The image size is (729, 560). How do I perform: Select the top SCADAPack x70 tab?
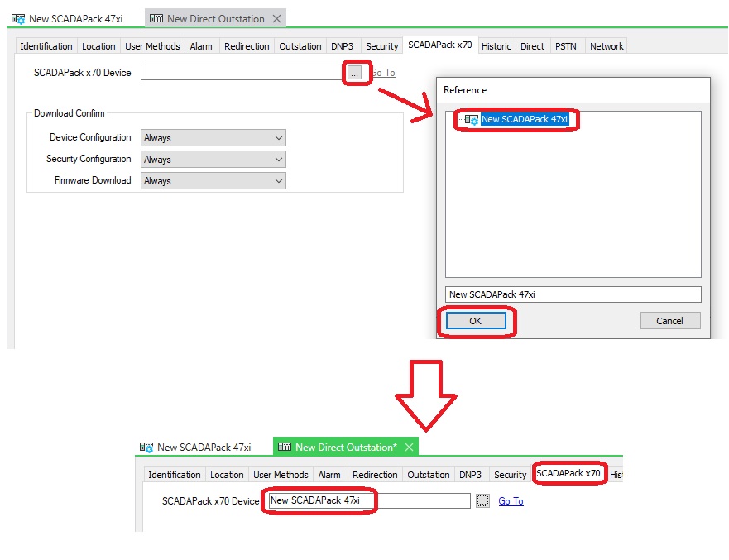coord(440,45)
